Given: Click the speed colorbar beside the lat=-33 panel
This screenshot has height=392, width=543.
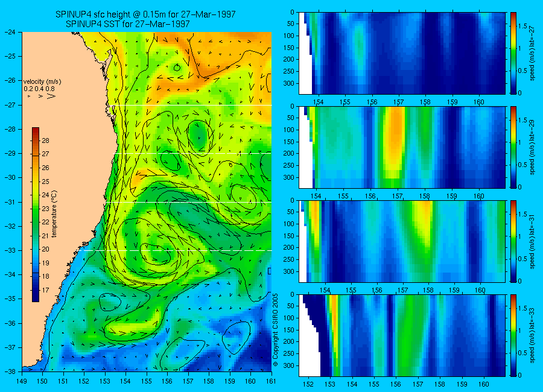Looking at the screenshot, I should tap(513, 335).
